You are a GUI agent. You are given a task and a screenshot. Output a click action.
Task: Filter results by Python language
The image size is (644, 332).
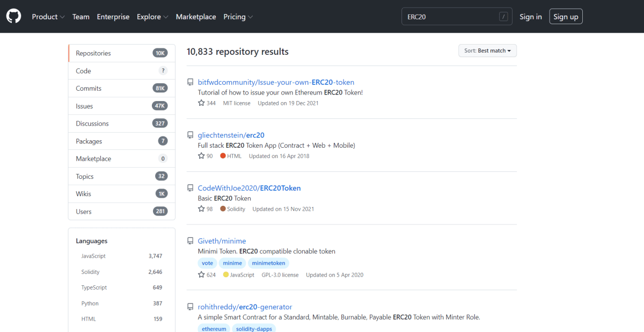tap(122, 304)
